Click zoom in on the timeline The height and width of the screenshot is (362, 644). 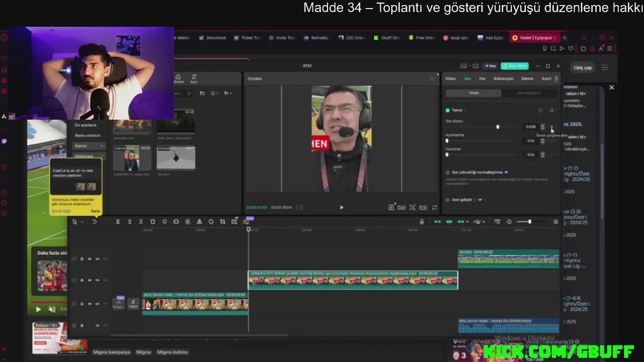coord(555,222)
